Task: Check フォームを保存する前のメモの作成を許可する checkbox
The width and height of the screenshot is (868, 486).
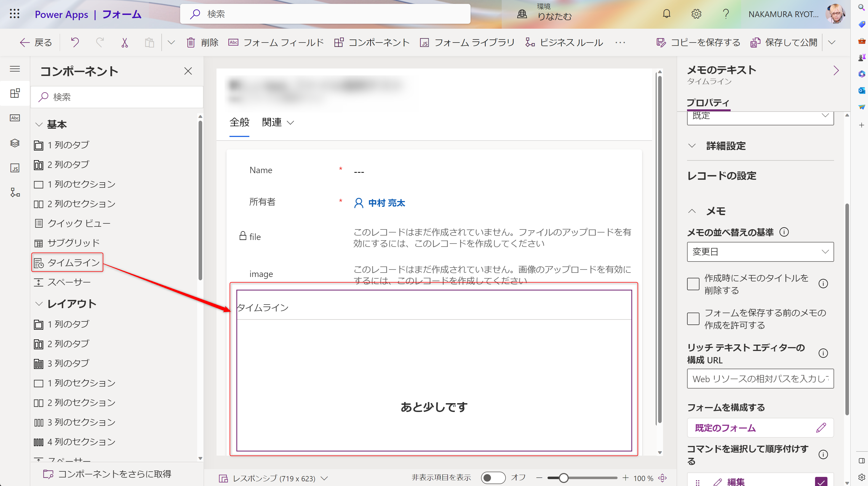Action: (x=693, y=319)
